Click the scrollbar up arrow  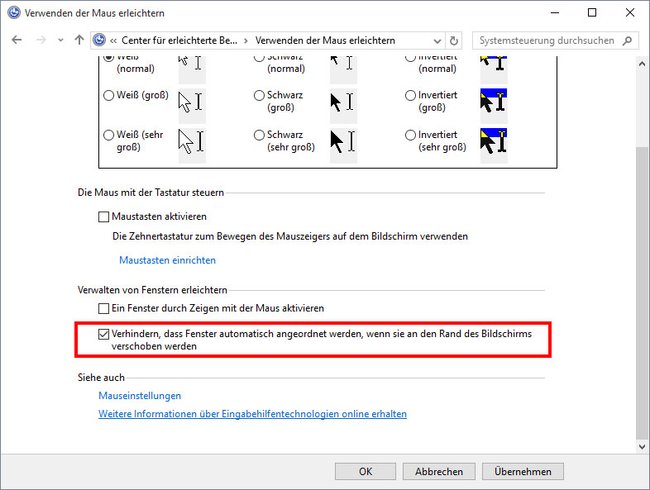(x=642, y=64)
